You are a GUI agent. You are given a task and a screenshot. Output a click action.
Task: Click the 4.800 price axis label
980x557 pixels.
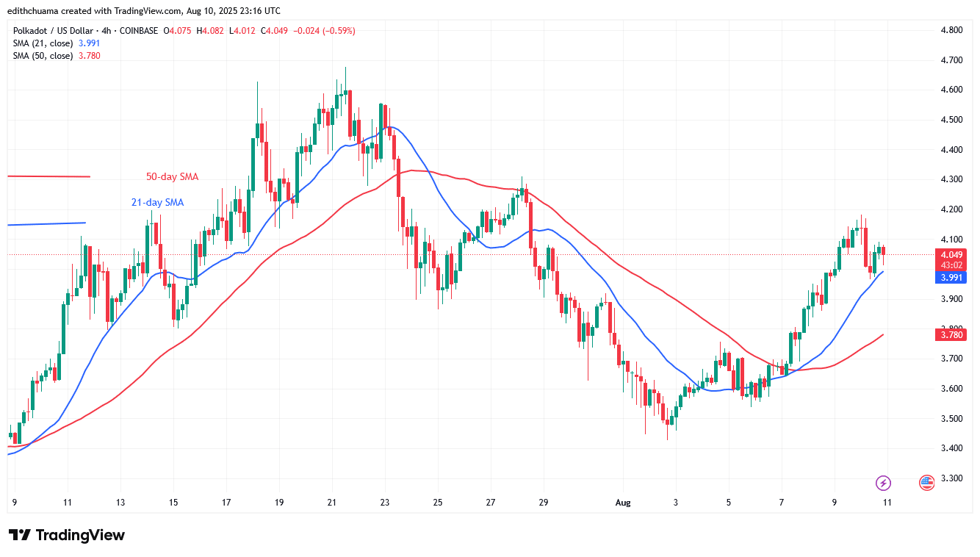pyautogui.click(x=951, y=30)
